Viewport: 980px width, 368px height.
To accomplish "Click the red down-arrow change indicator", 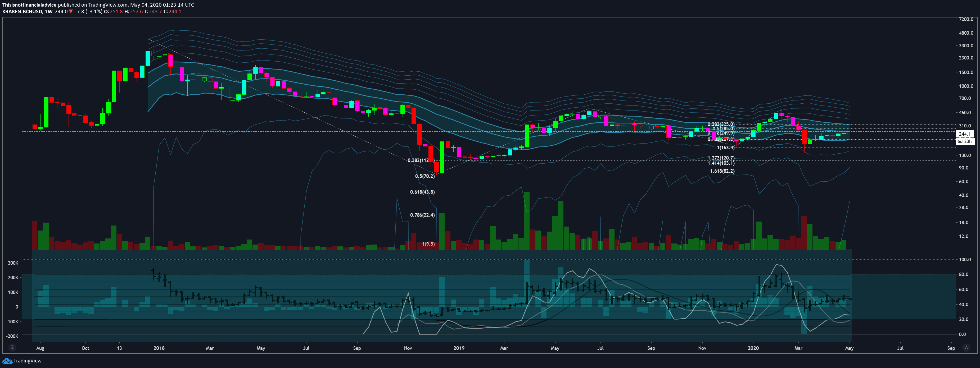I will (x=71, y=11).
